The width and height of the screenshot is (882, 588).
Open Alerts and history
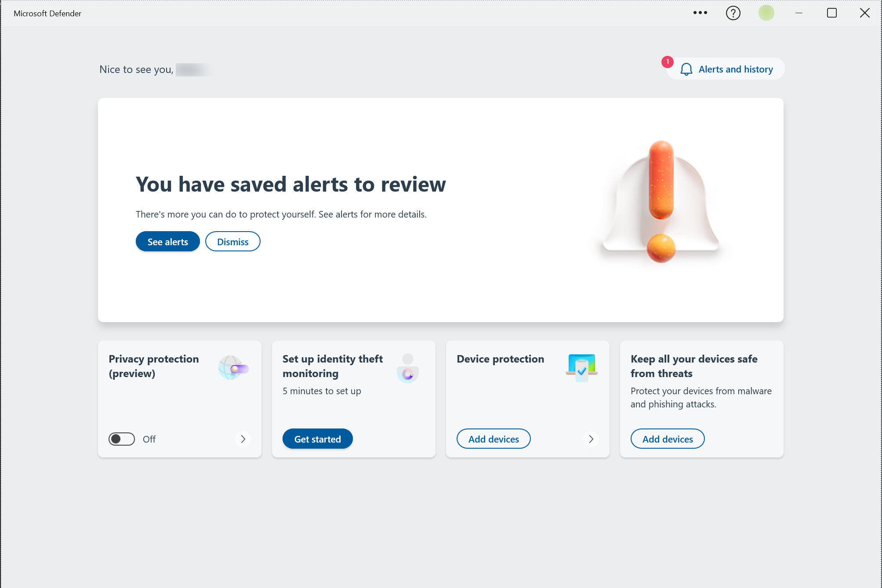tap(735, 69)
